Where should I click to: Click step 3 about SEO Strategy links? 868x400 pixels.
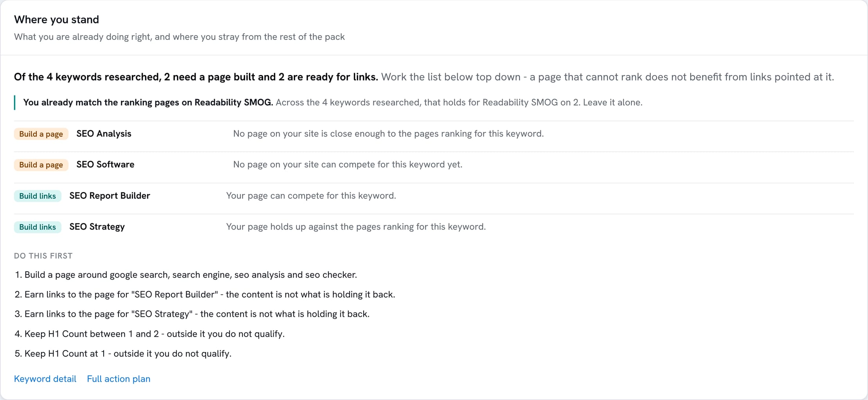point(192,314)
